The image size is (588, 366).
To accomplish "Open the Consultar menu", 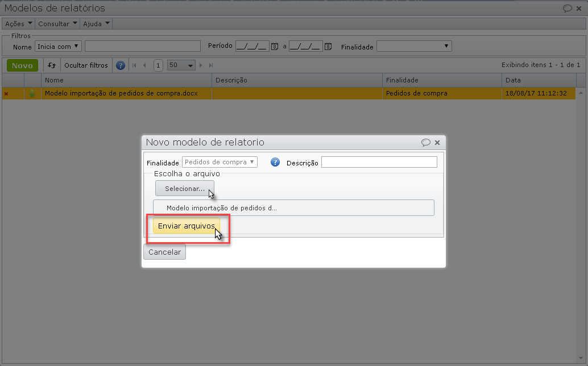I will (57, 24).
